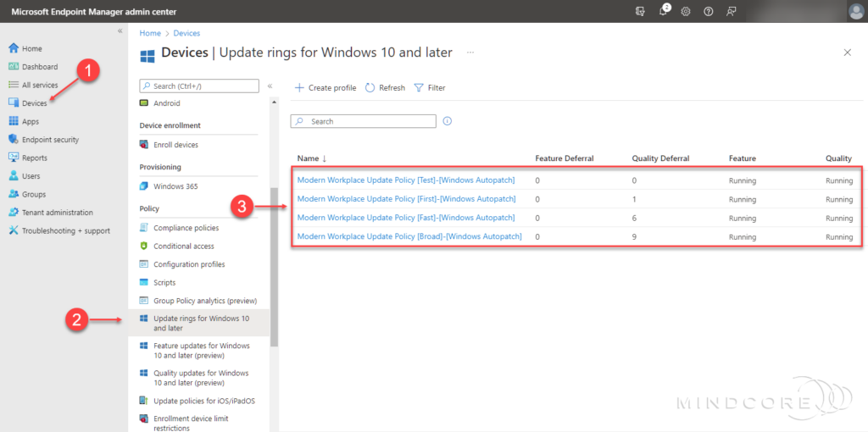Open the Reports icon in the sidebar
Viewport: 868px width, 432px height.
pos(14,158)
